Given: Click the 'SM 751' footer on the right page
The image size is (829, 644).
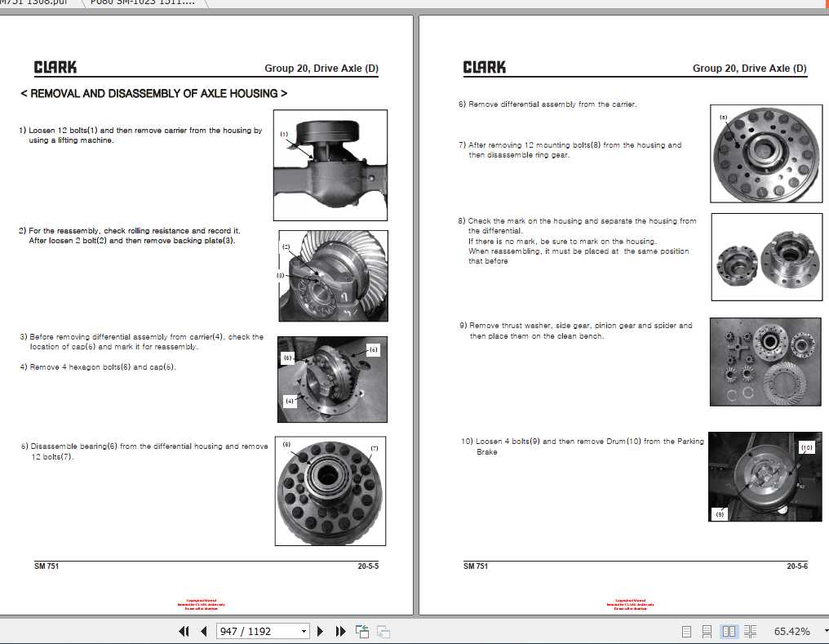Looking at the screenshot, I should coord(476,566).
